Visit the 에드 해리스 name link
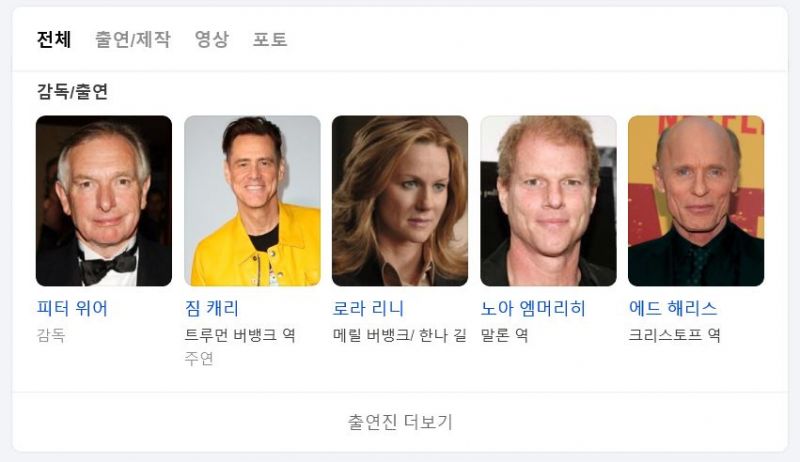This screenshot has height=462, width=800. point(673,309)
